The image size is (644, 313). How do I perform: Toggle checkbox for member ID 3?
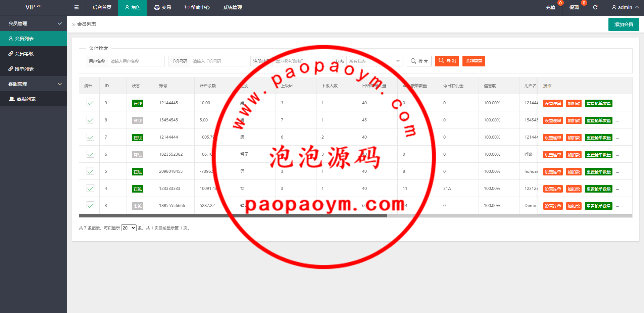[x=90, y=206]
